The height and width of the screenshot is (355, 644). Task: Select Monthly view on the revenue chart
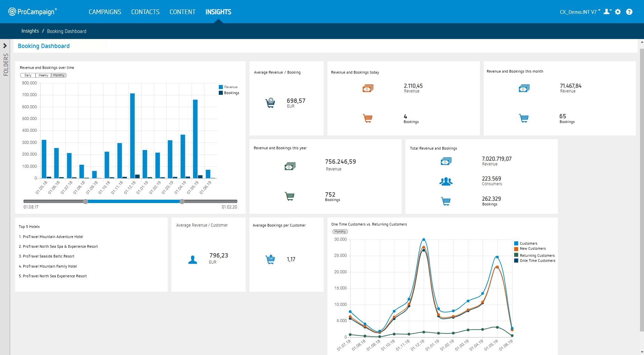59,75
